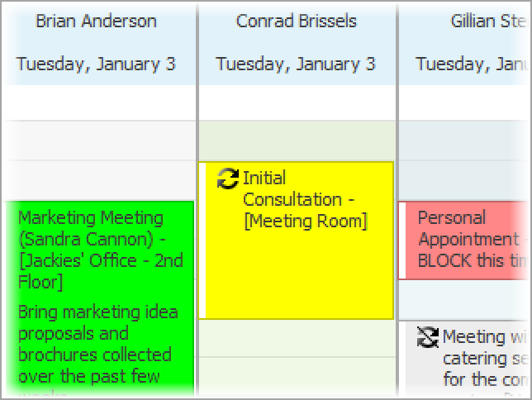Click Tuesday, January 3 under Conrad Brissels
This screenshot has width=532, height=400.
point(296,64)
